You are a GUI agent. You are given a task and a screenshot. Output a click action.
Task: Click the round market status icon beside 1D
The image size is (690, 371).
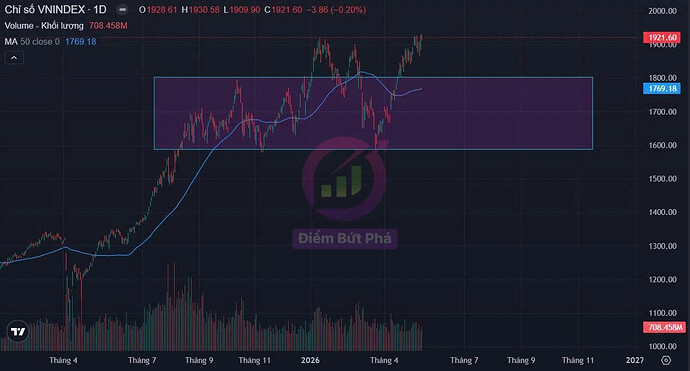tap(122, 9)
